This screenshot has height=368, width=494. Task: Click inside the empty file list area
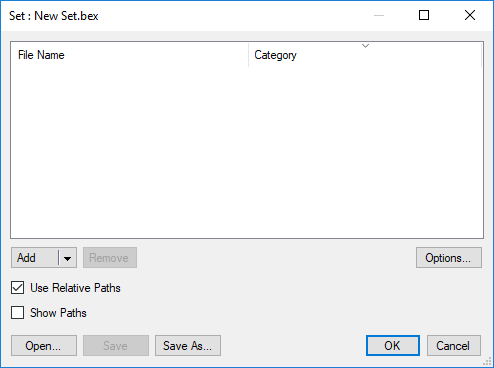pos(247,152)
